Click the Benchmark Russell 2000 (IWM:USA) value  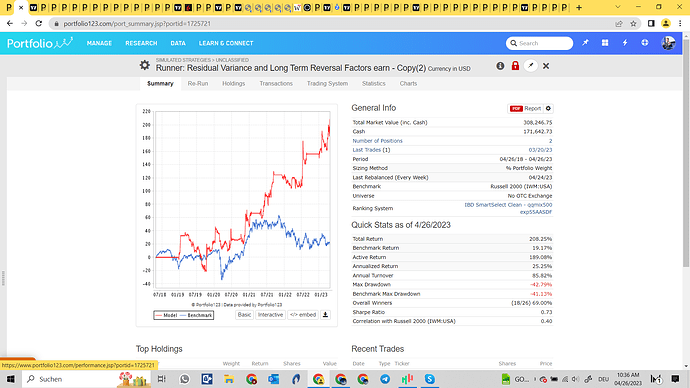coord(521,187)
